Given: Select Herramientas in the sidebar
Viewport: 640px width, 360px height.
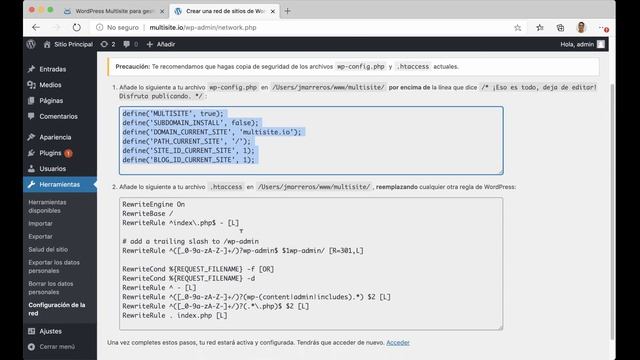Looking at the screenshot, I should pyautogui.click(x=60, y=184).
